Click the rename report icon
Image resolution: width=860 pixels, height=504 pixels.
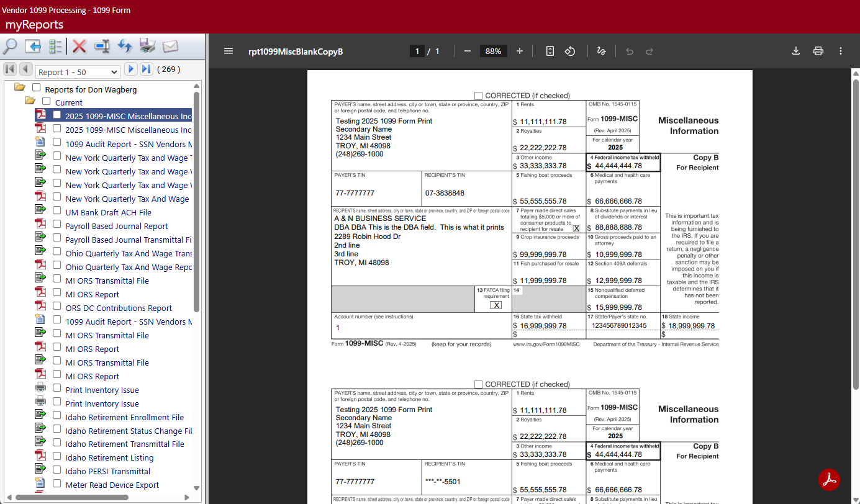click(102, 47)
